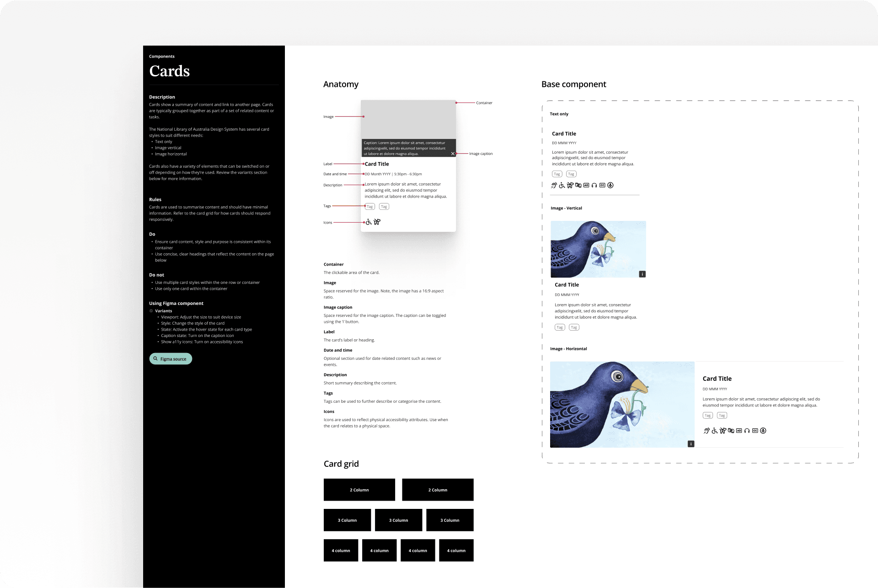
Task: Select the last 4 column block
Action: tap(456, 551)
